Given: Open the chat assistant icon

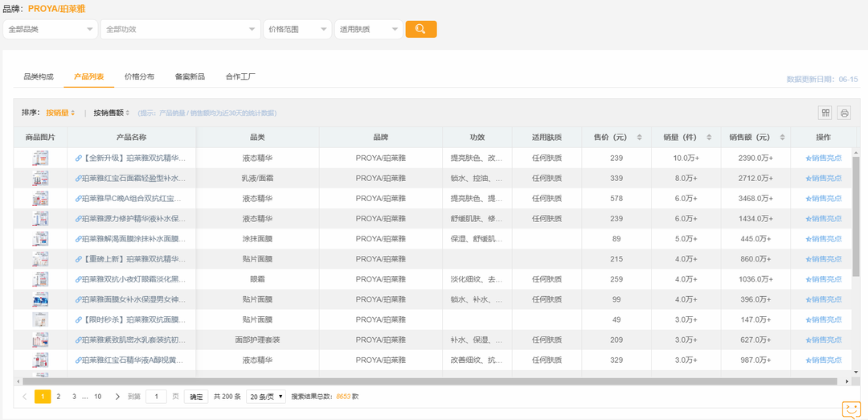Looking at the screenshot, I should click(851, 410).
